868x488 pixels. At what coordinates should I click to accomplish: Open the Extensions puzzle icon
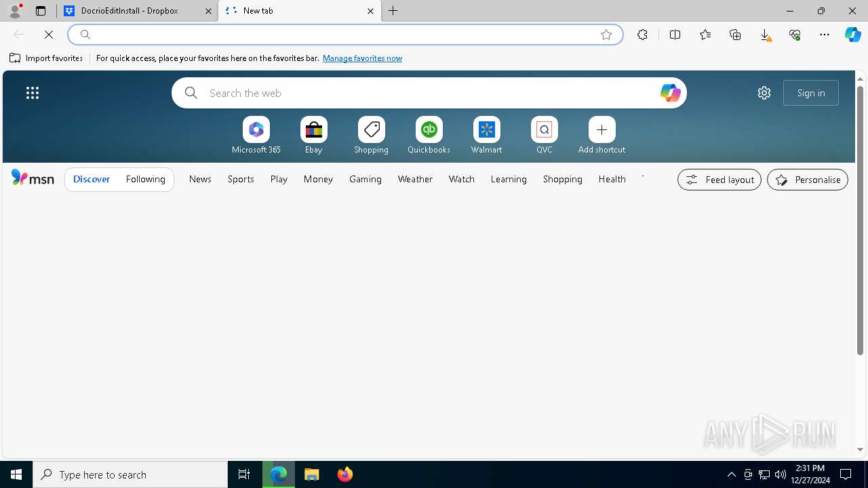[x=642, y=35]
